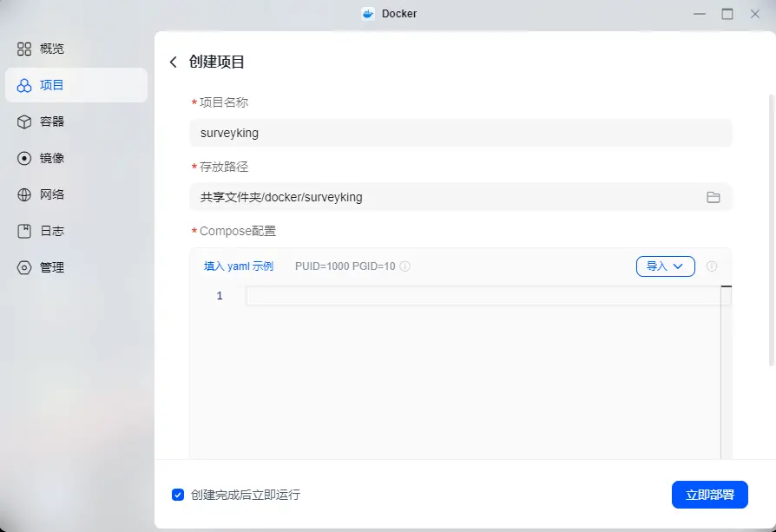This screenshot has height=532, width=776.
Task: Click the Docker whale icon in title bar
Action: tap(368, 14)
